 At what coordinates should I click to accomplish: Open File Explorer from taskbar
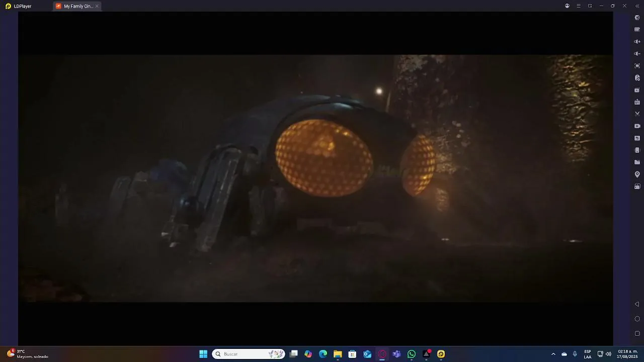tap(338, 354)
